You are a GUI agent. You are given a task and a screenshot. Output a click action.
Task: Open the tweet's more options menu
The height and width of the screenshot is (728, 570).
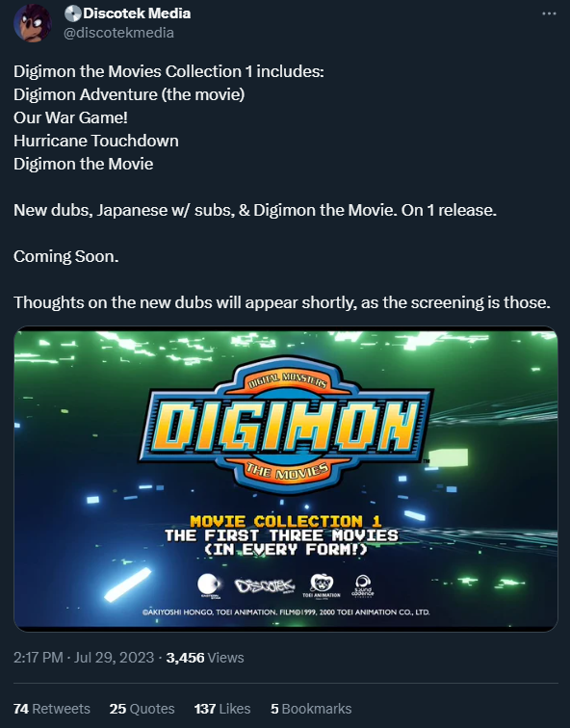(x=549, y=13)
